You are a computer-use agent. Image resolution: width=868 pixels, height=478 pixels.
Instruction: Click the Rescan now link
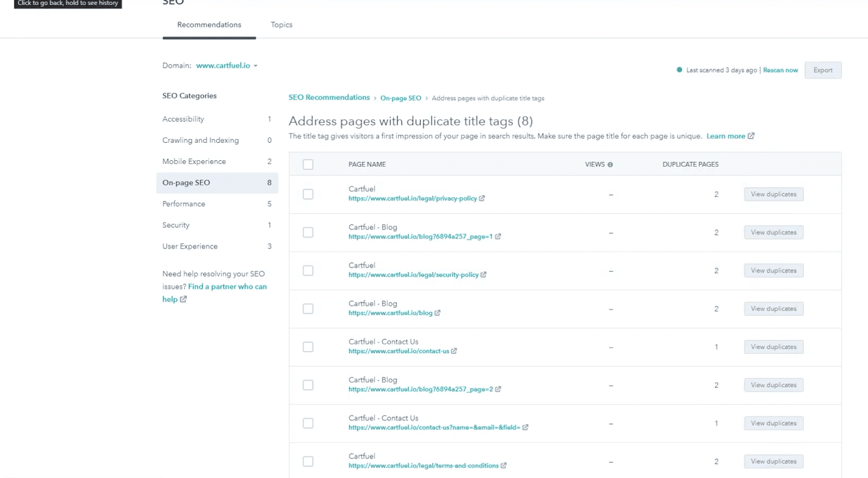pos(780,70)
